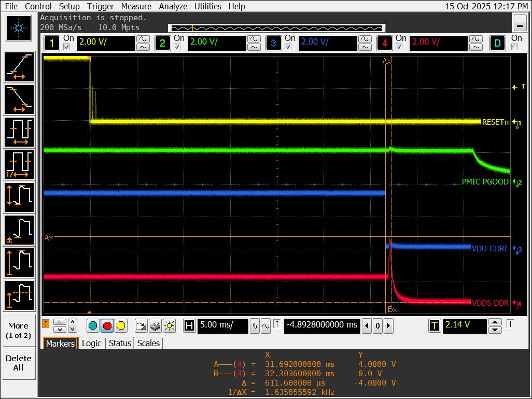Viewport: 532px width, 399px height.
Task: Open the Analyze menu
Action: click(x=173, y=6)
